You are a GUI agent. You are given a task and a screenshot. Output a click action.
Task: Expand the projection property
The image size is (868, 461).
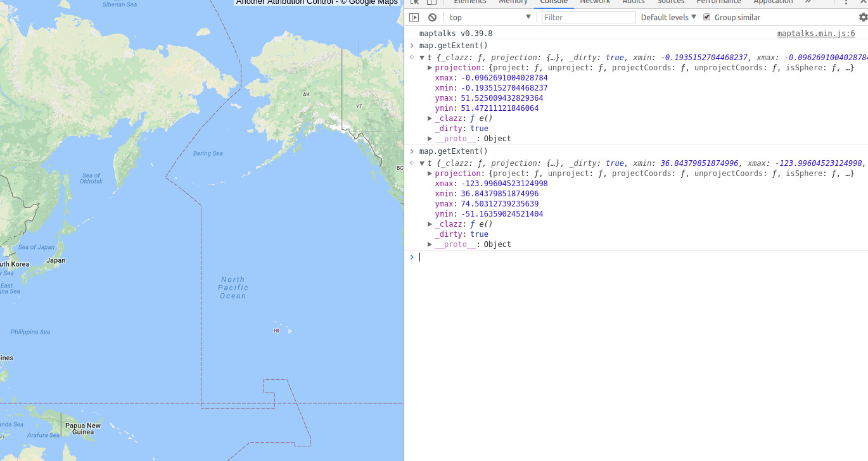click(x=430, y=67)
